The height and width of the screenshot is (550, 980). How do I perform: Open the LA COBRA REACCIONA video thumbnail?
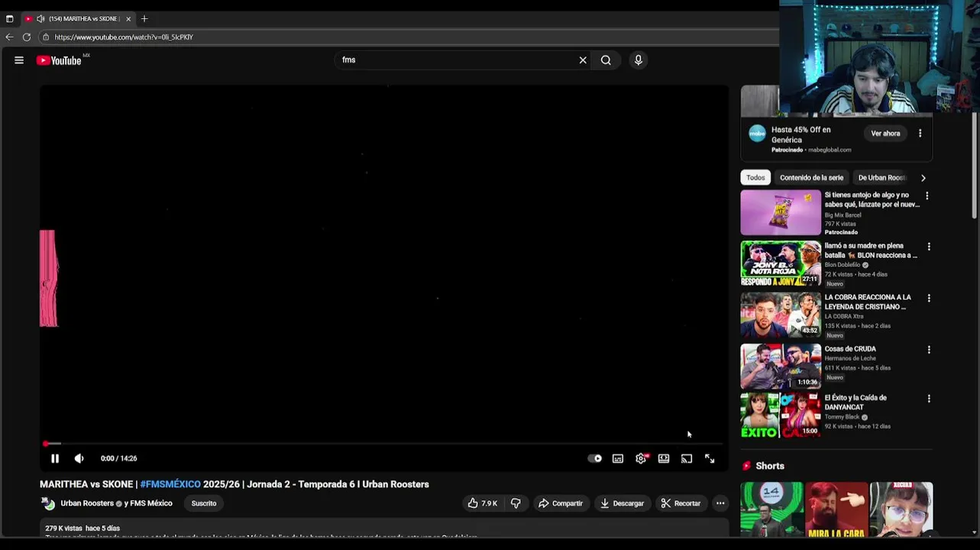coord(781,315)
